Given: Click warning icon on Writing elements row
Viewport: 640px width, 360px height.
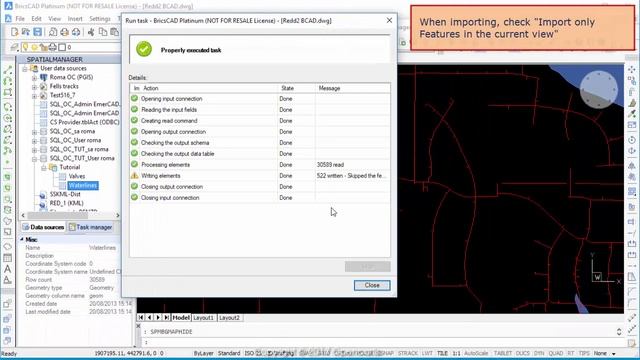Looking at the screenshot, I should pyautogui.click(x=134, y=176).
